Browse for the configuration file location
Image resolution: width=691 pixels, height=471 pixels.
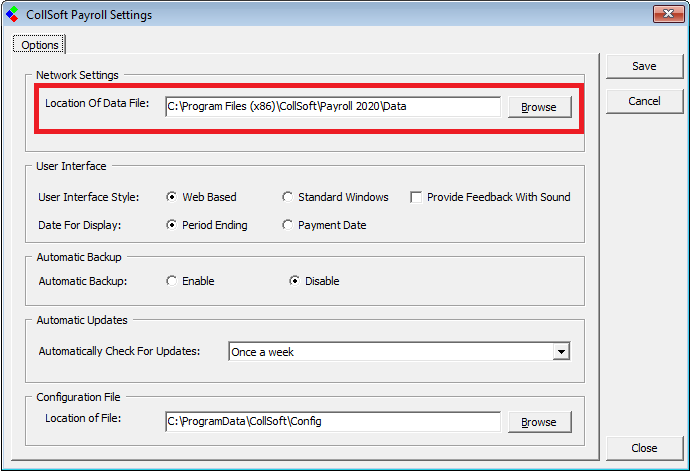coord(539,422)
